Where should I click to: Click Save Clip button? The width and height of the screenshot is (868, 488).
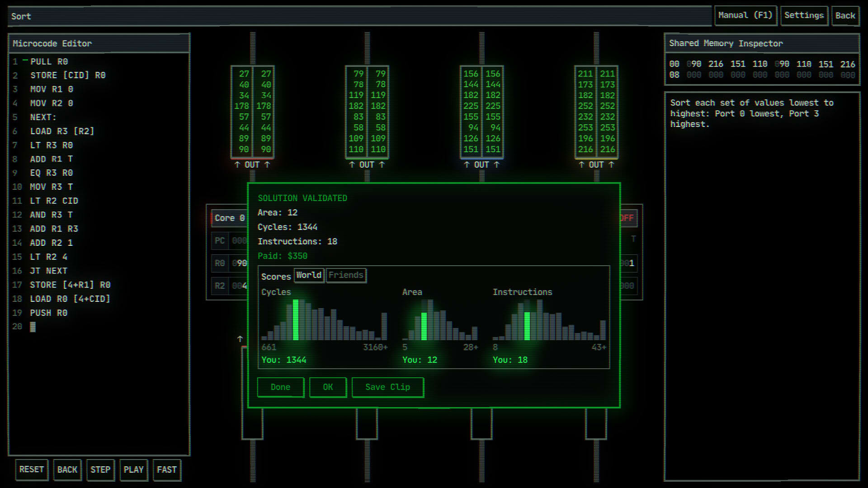click(387, 387)
